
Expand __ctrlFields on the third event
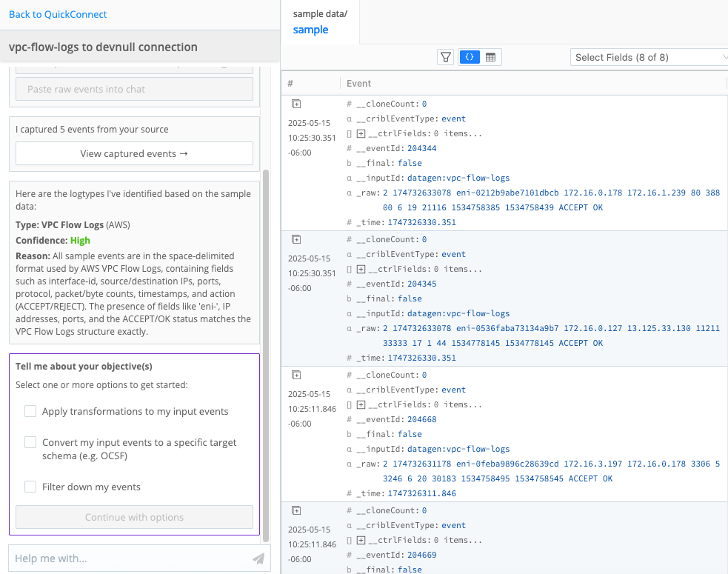359,404
